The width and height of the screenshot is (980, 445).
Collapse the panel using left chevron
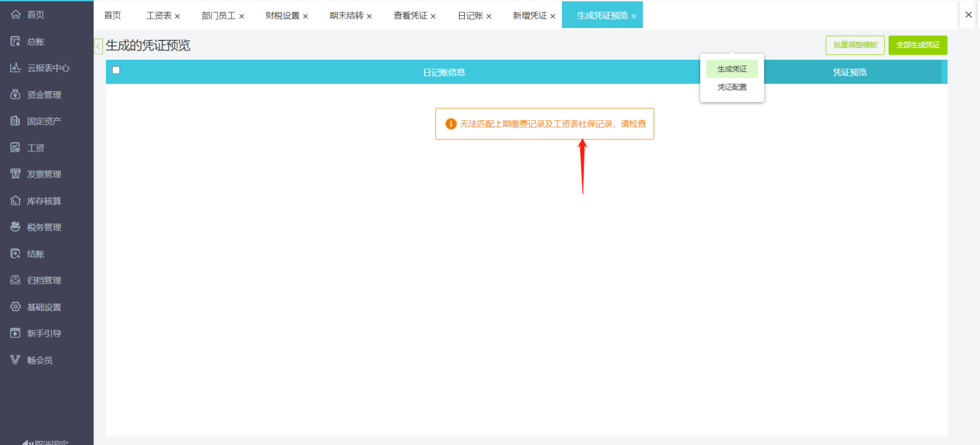[98, 46]
